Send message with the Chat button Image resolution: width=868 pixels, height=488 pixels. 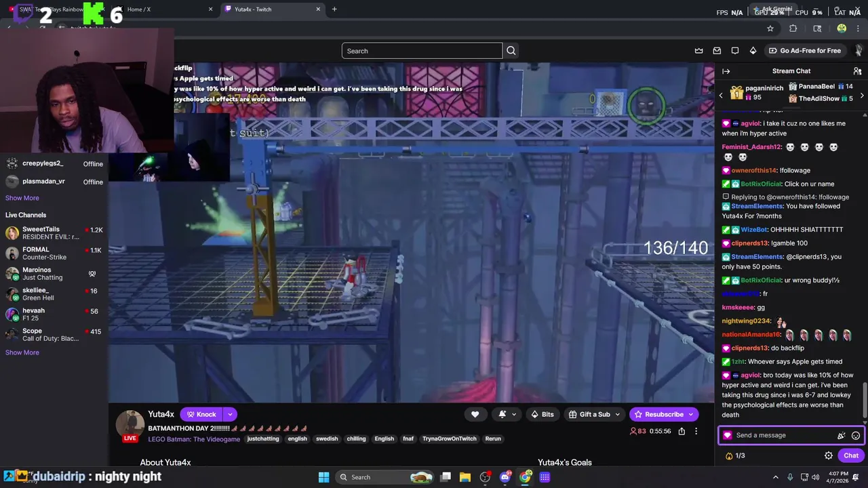click(851, 456)
